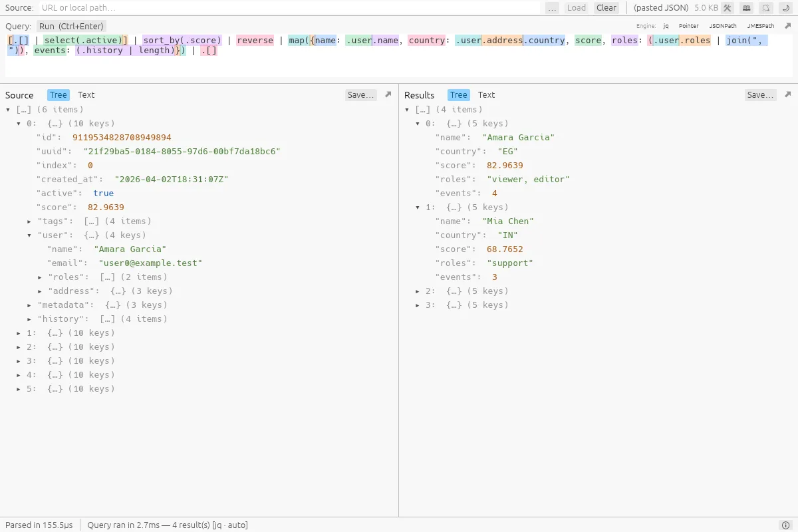Expand the "metadata" object in Source
This screenshot has width=798, height=532.
(29, 305)
